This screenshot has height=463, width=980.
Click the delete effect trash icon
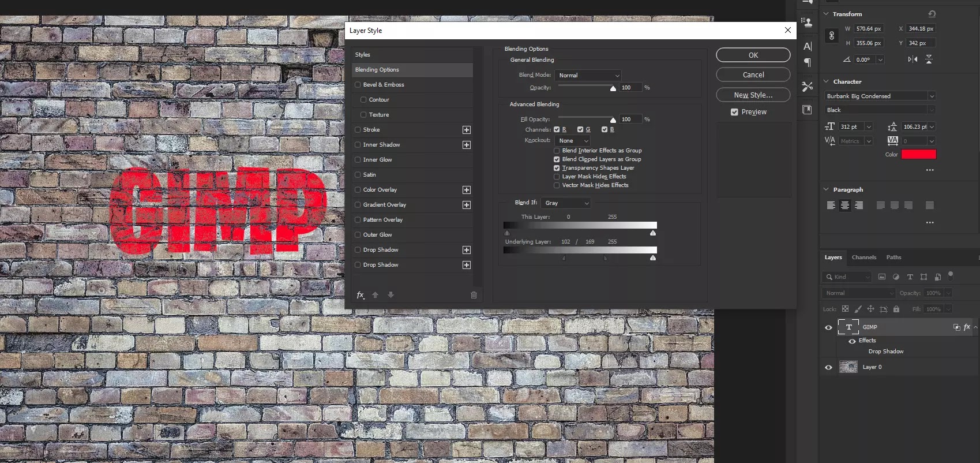(474, 295)
